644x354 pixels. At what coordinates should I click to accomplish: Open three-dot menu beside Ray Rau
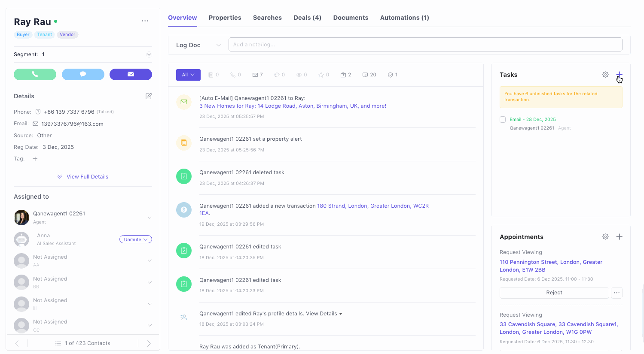tap(145, 21)
